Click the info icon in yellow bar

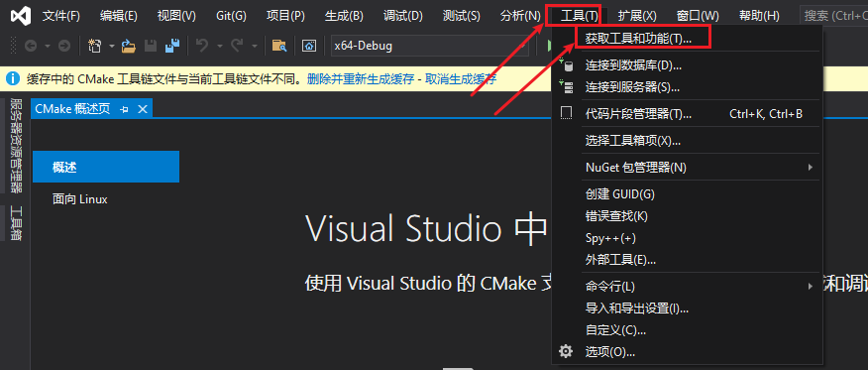point(13,79)
